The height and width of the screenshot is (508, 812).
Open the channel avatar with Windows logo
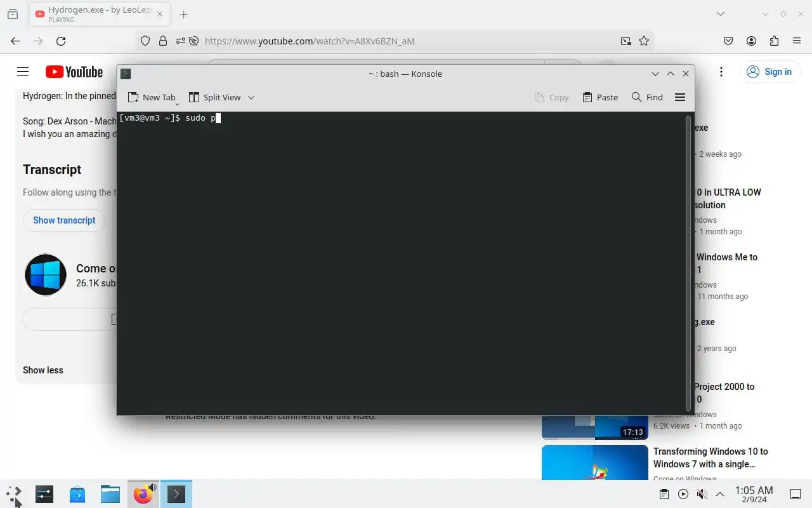46,275
